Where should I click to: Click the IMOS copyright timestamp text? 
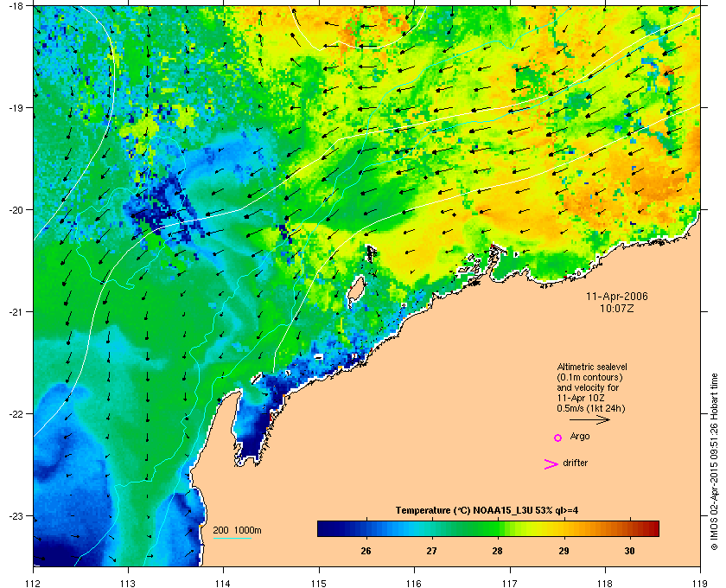tap(714, 461)
